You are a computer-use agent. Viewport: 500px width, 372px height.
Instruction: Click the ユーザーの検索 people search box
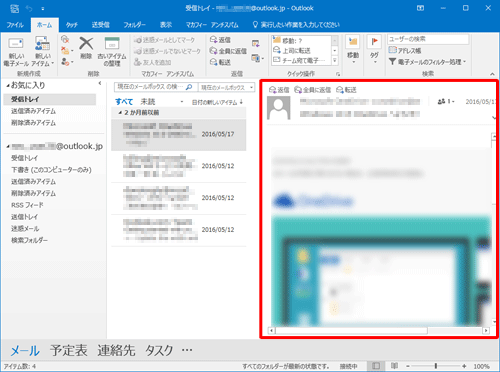(428, 39)
